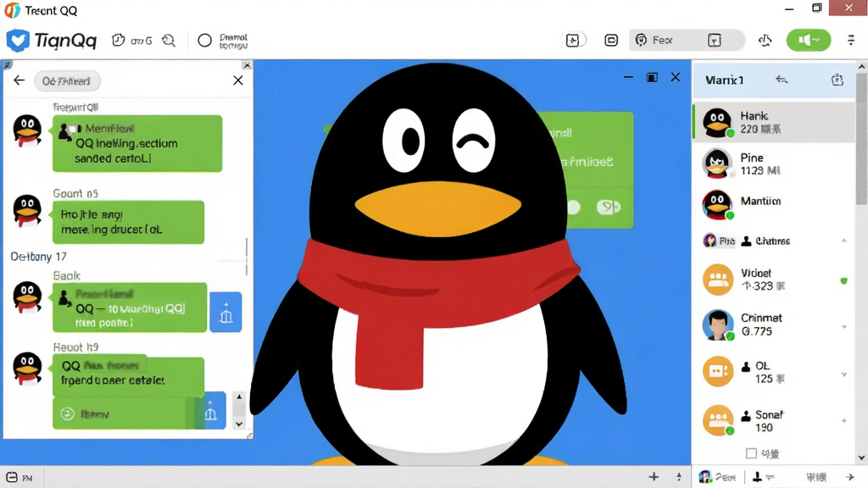Open the Crinmet contact

click(773, 324)
